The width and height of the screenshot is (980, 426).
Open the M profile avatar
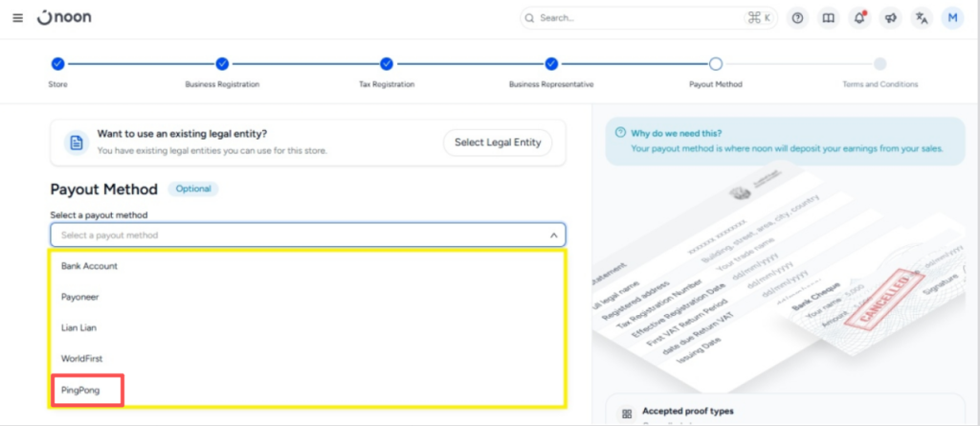tap(952, 18)
